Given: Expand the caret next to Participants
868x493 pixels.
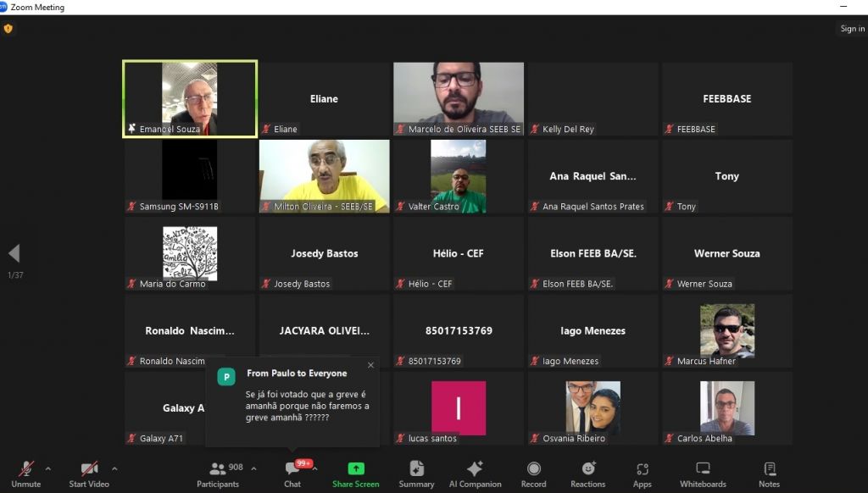Looking at the screenshot, I should 252,468.
